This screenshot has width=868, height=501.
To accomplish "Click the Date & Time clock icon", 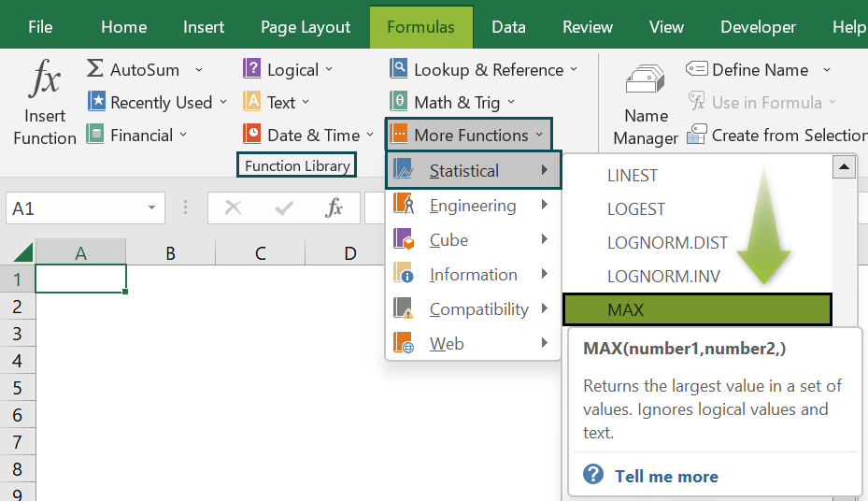I will pos(252,135).
